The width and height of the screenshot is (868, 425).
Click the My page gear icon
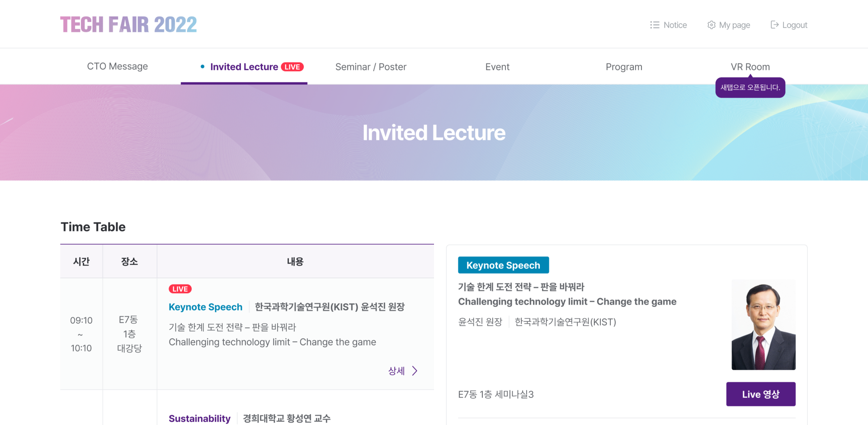pos(711,25)
